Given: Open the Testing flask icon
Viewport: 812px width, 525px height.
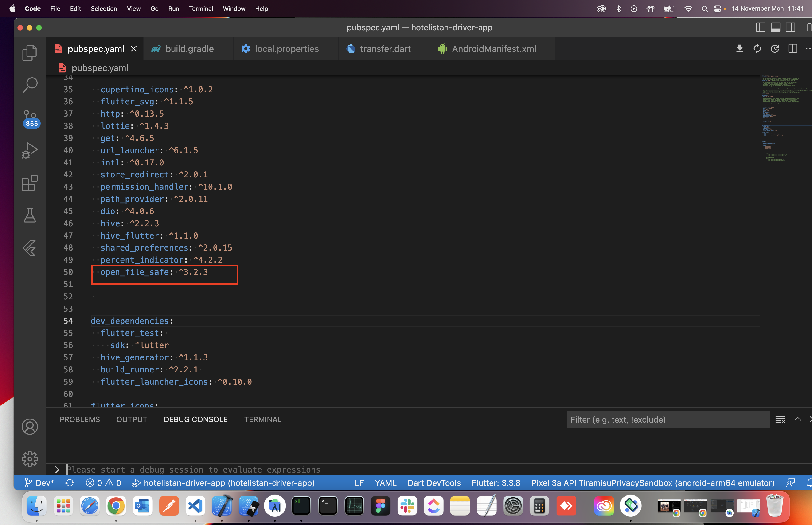Looking at the screenshot, I should [x=30, y=215].
